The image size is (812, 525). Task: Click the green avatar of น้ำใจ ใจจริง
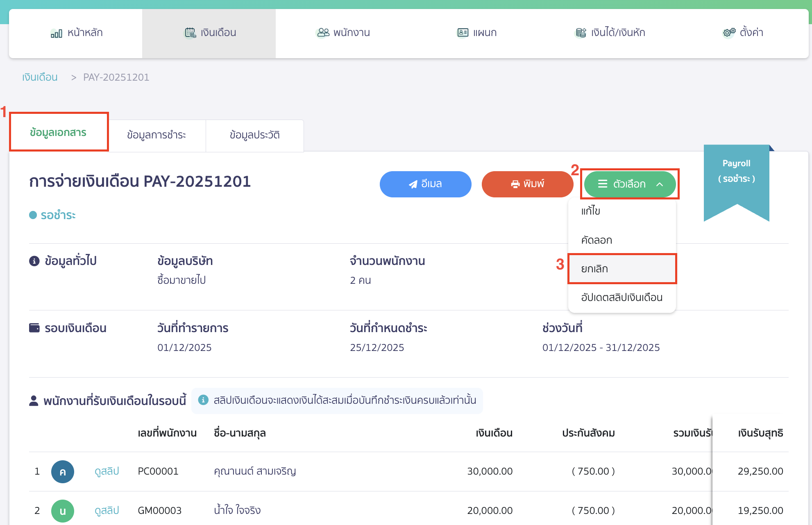point(62,511)
